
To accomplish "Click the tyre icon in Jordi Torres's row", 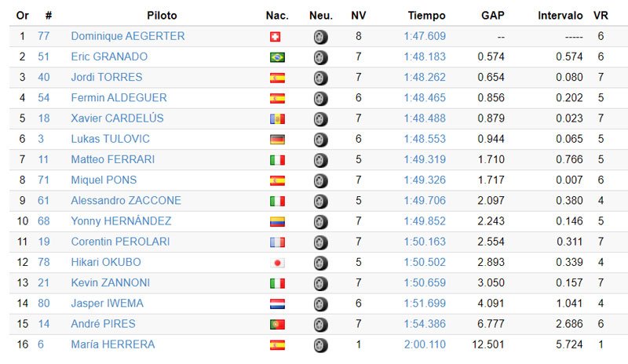I will pyautogui.click(x=320, y=78).
